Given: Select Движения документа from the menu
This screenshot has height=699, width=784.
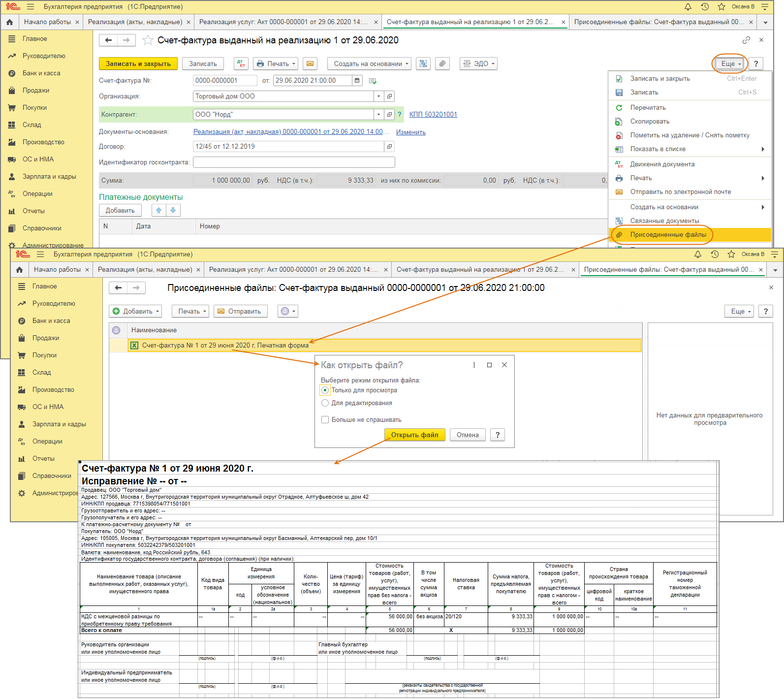Looking at the screenshot, I should (x=690, y=164).
